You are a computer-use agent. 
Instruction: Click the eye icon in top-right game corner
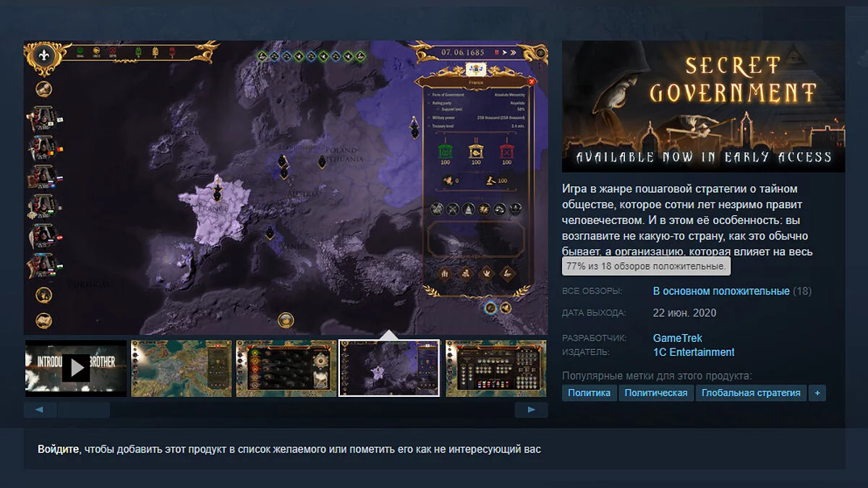point(540,53)
